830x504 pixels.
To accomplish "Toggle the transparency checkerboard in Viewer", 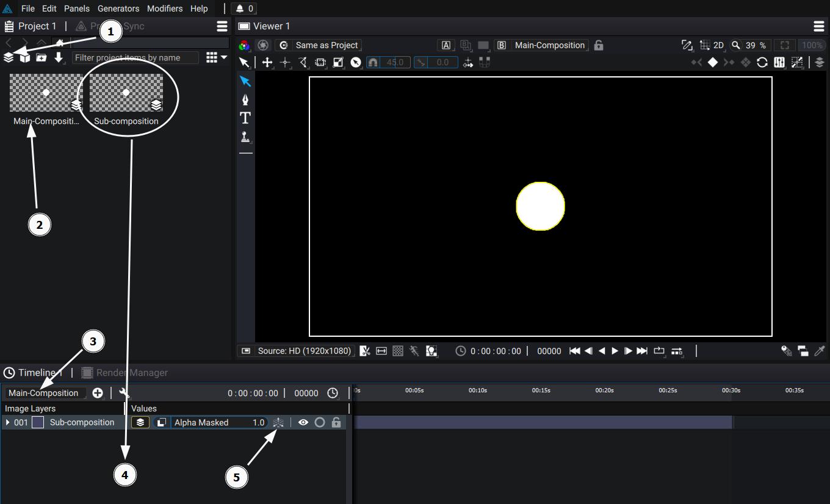I will pyautogui.click(x=398, y=351).
